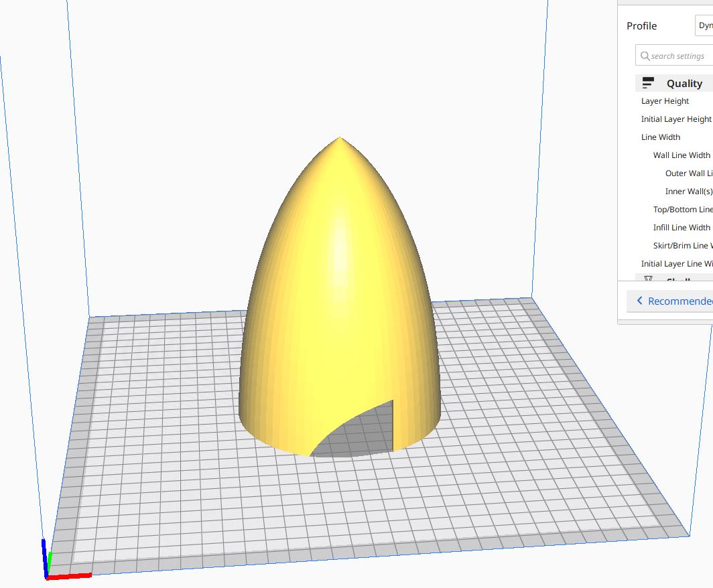
Task: Open the Profile dropdown
Action: click(x=704, y=26)
